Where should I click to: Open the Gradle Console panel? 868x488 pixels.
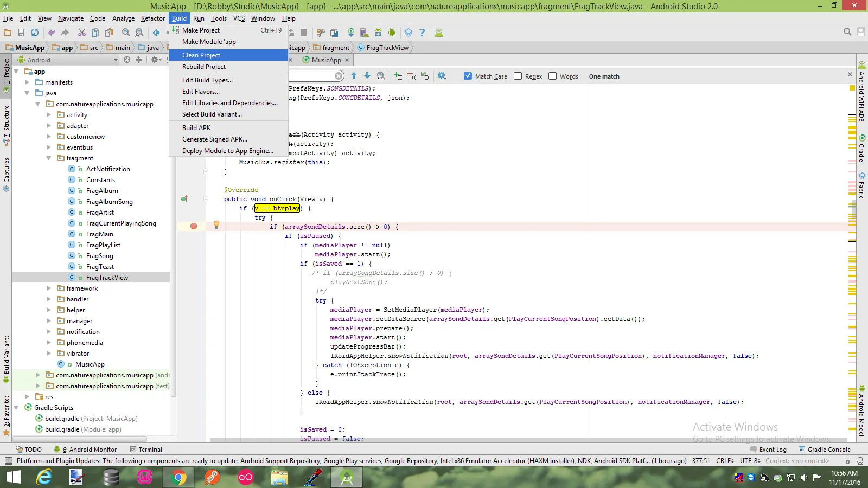825,450
